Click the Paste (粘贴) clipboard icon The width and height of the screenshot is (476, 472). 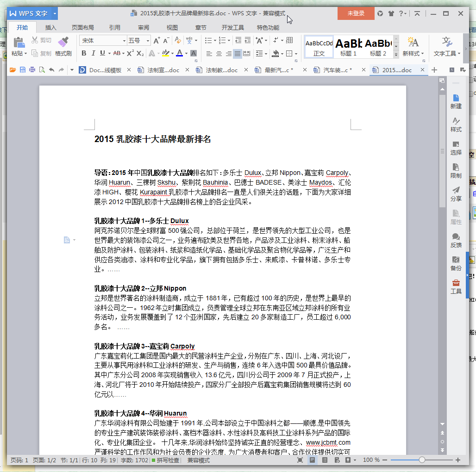point(19,43)
